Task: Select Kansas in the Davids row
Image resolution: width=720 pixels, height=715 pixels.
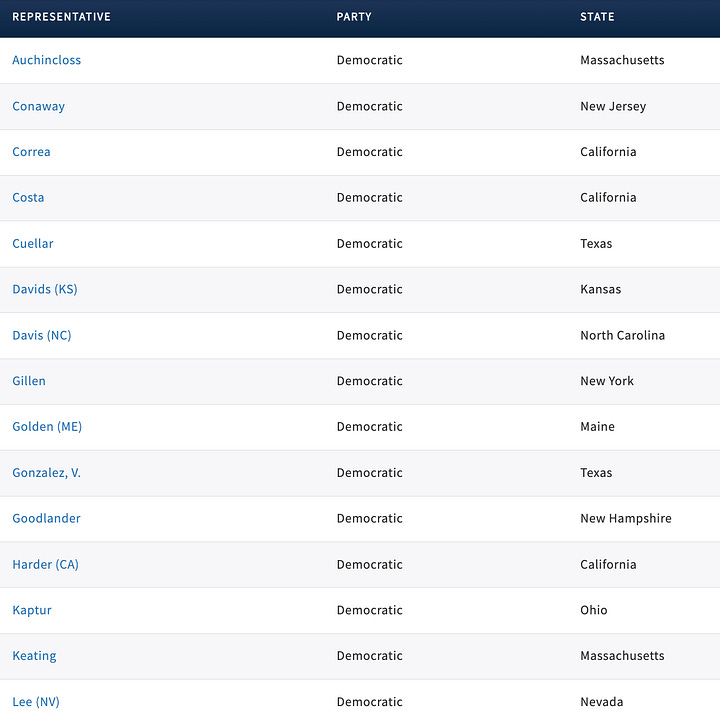Action: click(601, 289)
